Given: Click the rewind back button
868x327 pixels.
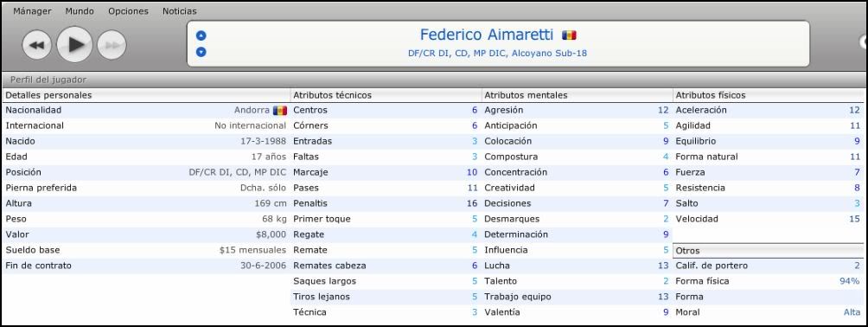Looking at the screenshot, I should (x=36, y=45).
